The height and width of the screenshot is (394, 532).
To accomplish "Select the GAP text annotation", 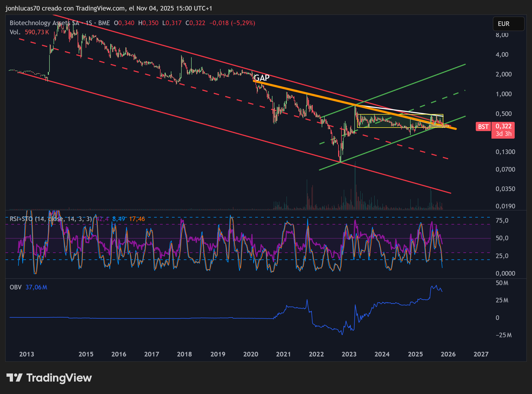I will click(262, 78).
